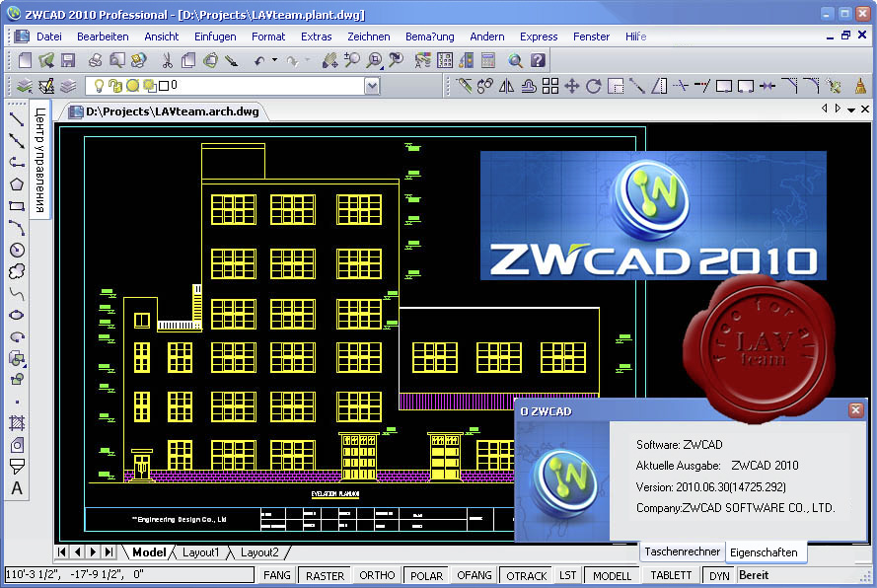Toggle FANG snap mode in status bar
The image size is (877, 588).
pyautogui.click(x=277, y=575)
